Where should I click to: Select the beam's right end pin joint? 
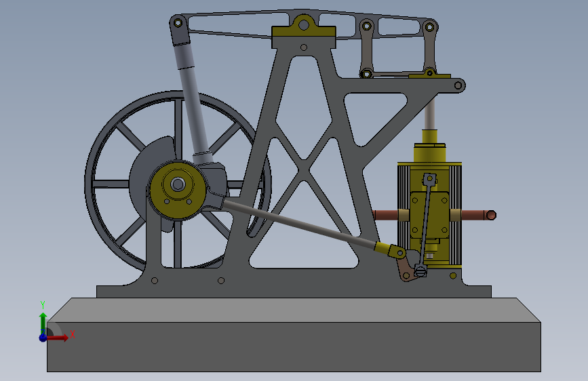pos(430,27)
